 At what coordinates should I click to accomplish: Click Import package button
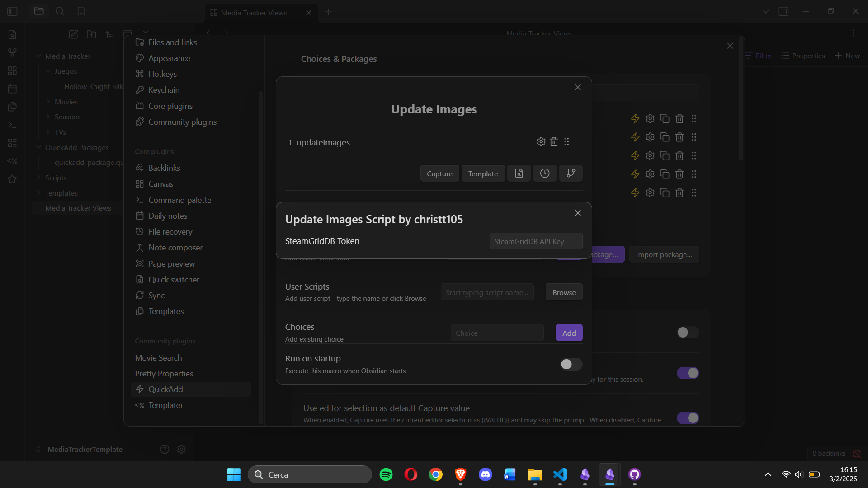pyautogui.click(x=664, y=254)
